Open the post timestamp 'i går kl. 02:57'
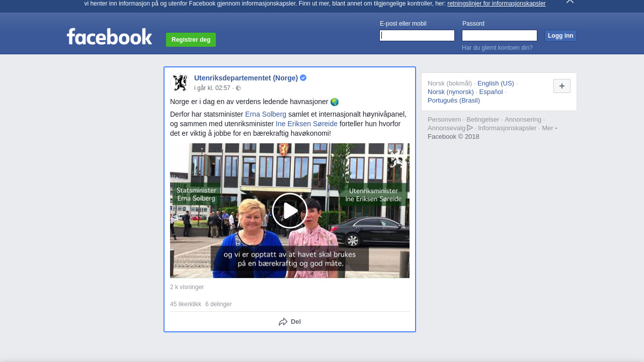The image size is (644, 362). click(x=212, y=88)
